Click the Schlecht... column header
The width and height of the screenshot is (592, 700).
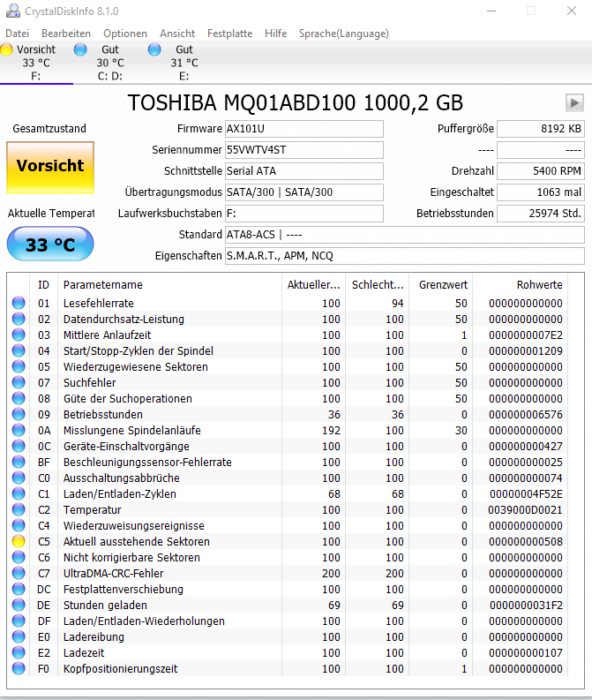(378, 285)
